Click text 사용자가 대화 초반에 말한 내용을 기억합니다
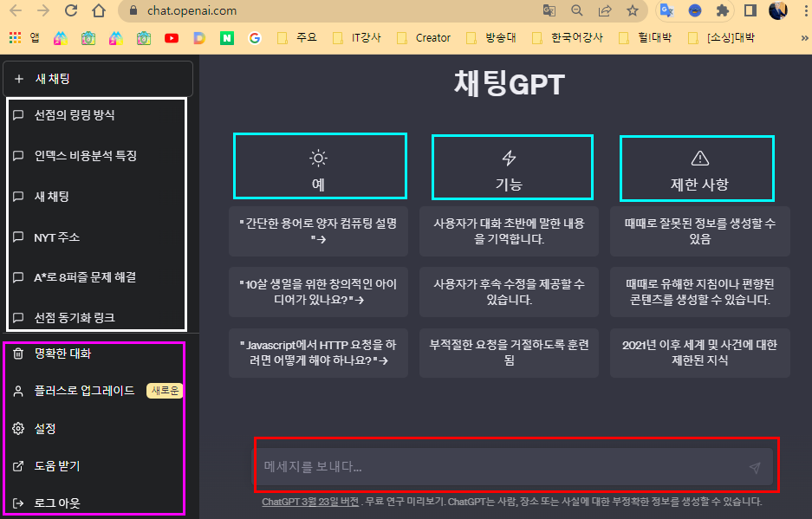The width and height of the screenshot is (812, 519). 509,231
